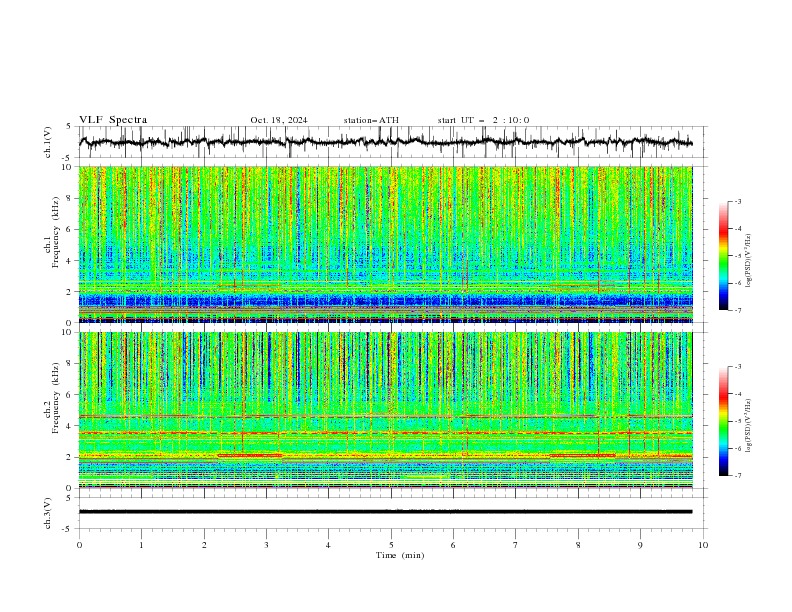This screenshot has width=792, height=612.
Task: Click the "Time (min)" axis label
Action: pyautogui.click(x=400, y=555)
